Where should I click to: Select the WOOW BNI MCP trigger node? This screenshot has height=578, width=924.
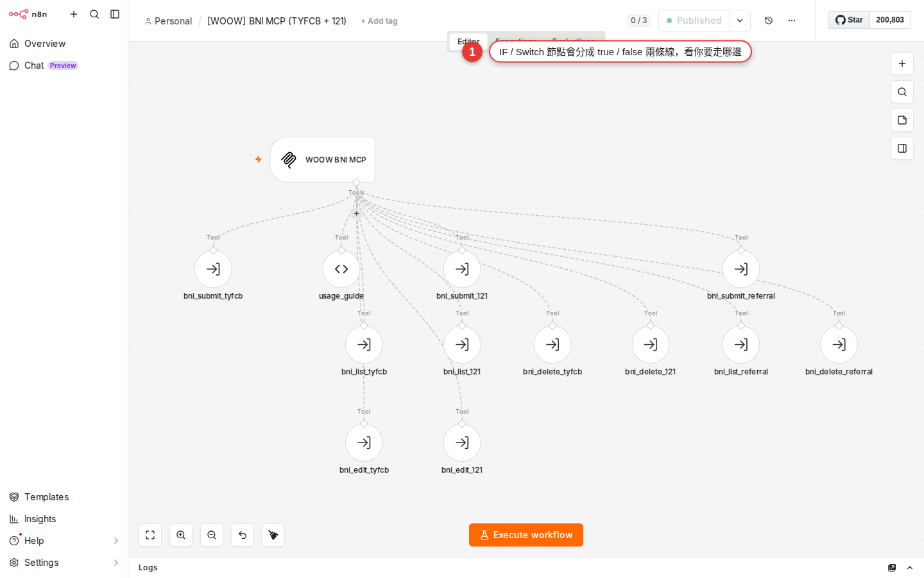(323, 160)
